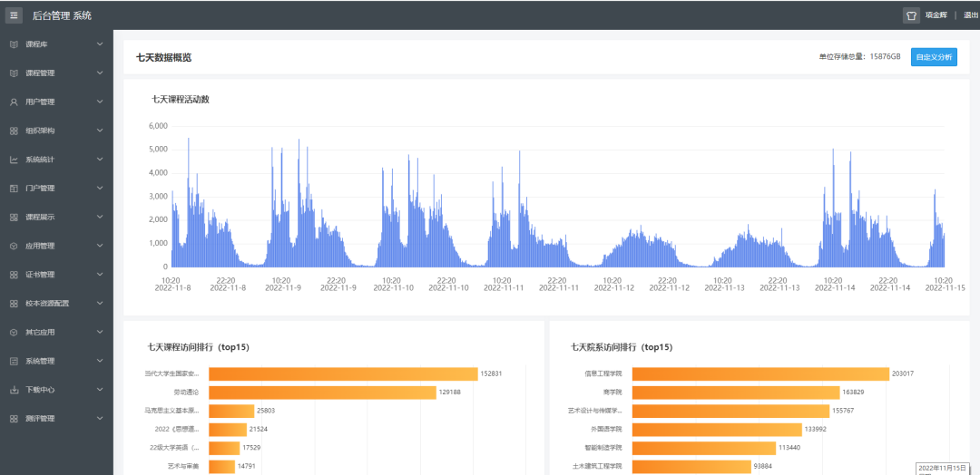Click the 退出 logout link
Image resolution: width=980 pixels, height=475 pixels.
(970, 15)
